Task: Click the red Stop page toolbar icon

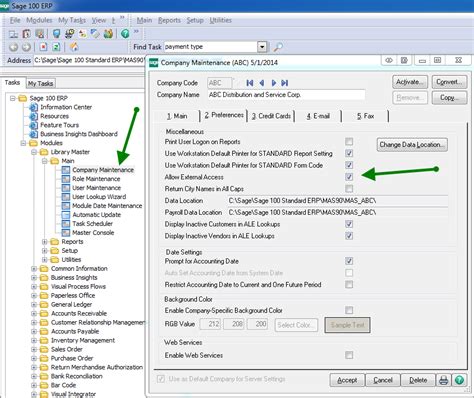Action: pos(43,47)
